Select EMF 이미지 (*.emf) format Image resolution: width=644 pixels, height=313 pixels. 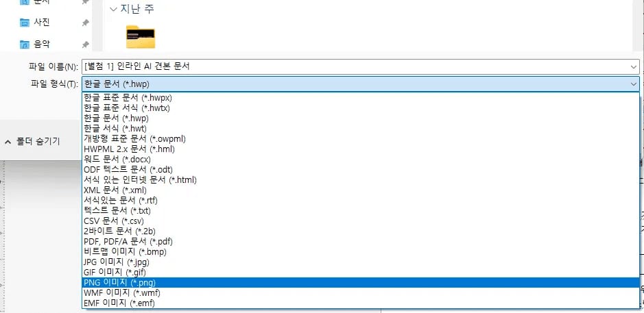(x=361, y=303)
